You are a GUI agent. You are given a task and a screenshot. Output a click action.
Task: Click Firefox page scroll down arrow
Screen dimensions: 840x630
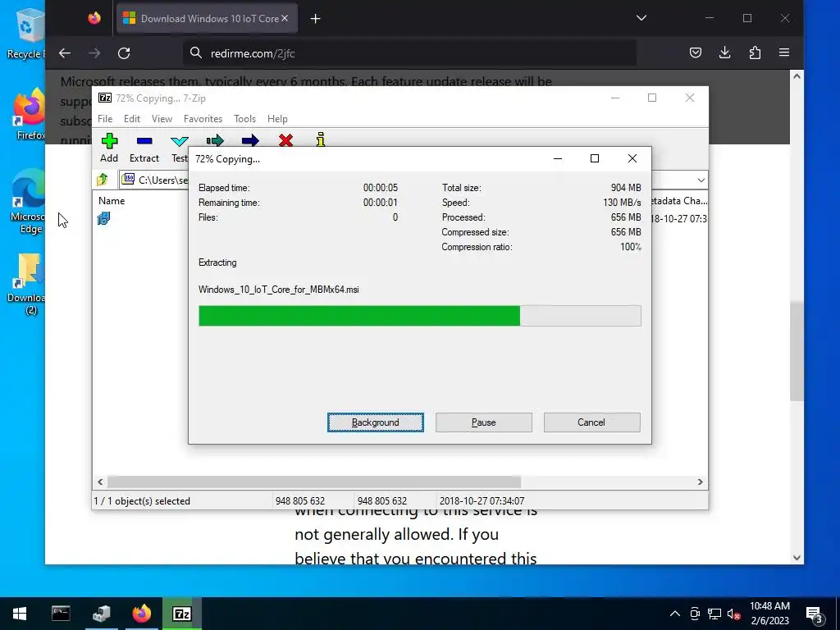tap(797, 558)
